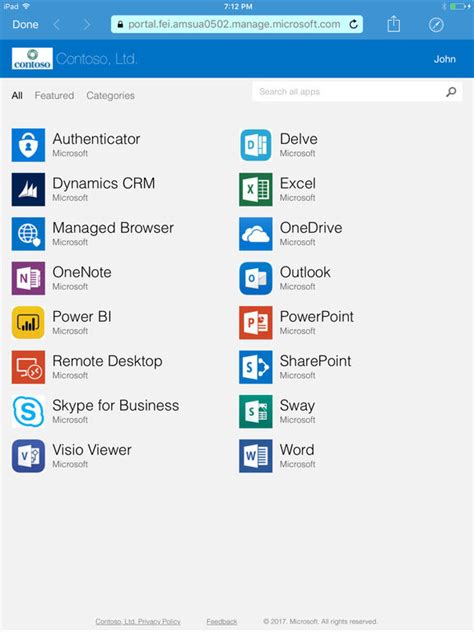Click the PowerPoint title text
Screen dimensions: 474x632
pos(317,316)
